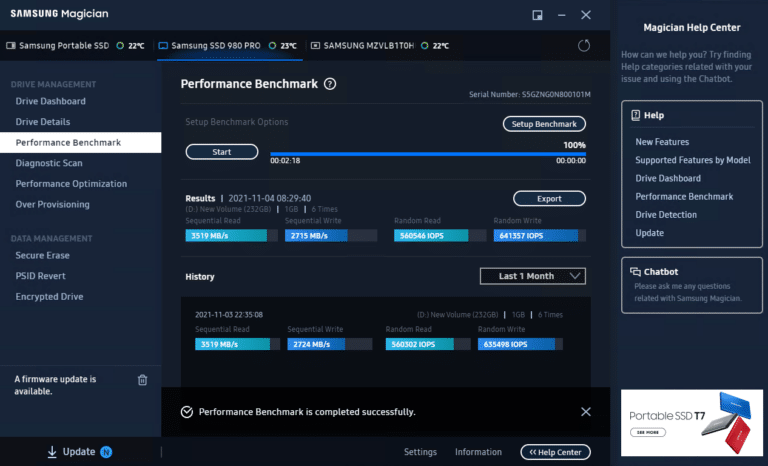Image resolution: width=768 pixels, height=466 pixels.
Task: Open Performance Optimization
Action: pos(71,184)
